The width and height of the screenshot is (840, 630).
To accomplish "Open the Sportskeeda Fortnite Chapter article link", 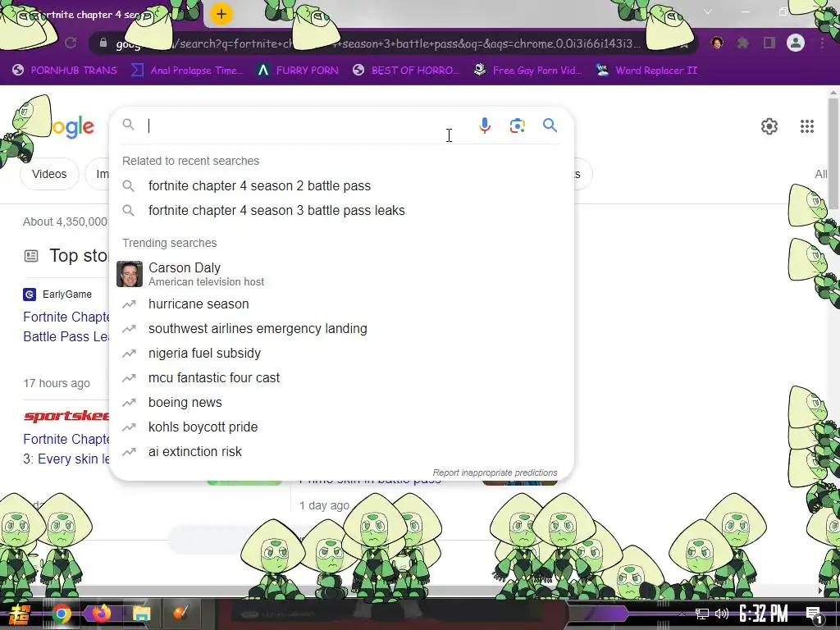I will [66, 449].
